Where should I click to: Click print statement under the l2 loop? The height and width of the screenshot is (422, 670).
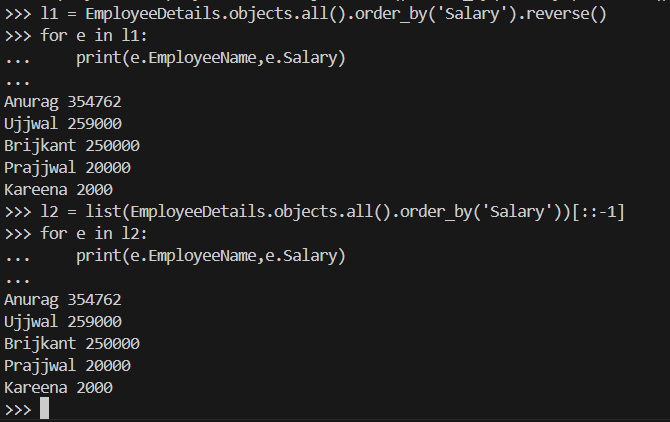[210, 256]
